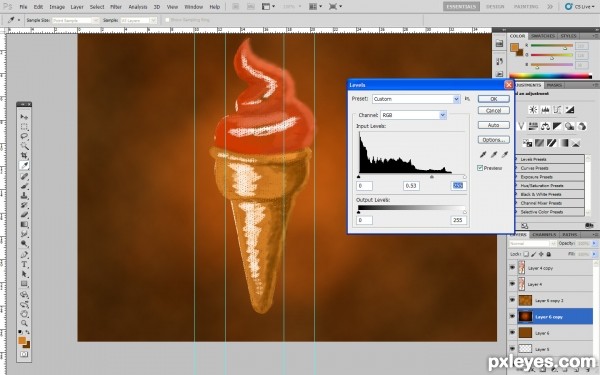Select the Lasso tool

[24, 136]
